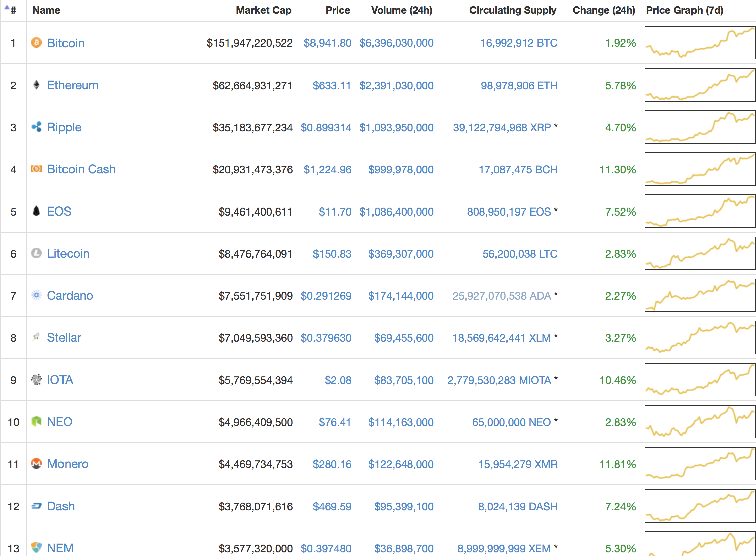Open Litecoin 7-day price graph
Image resolution: width=756 pixels, height=556 pixels.
[x=700, y=253]
